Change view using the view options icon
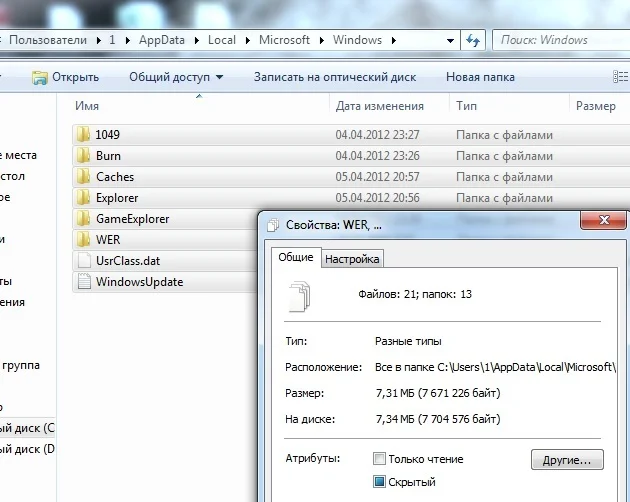Image resolution: width=630 pixels, height=502 pixels. [620, 76]
